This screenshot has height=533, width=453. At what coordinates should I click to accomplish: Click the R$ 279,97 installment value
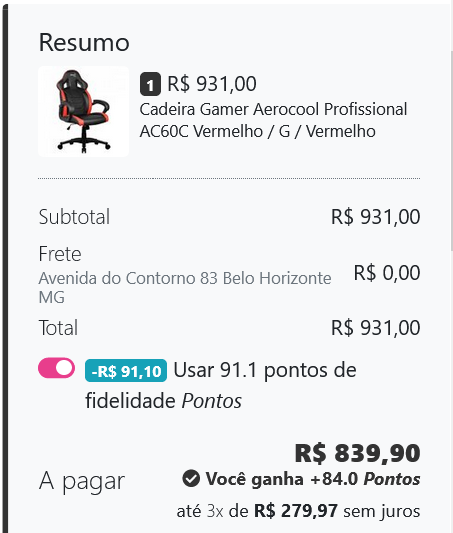296,511
